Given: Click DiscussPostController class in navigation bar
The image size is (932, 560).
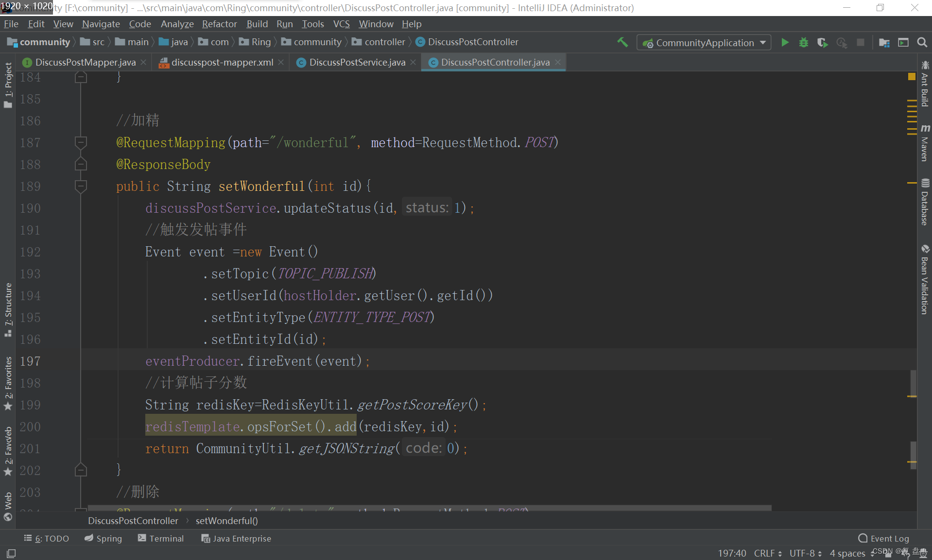Looking at the screenshot, I should (467, 42).
